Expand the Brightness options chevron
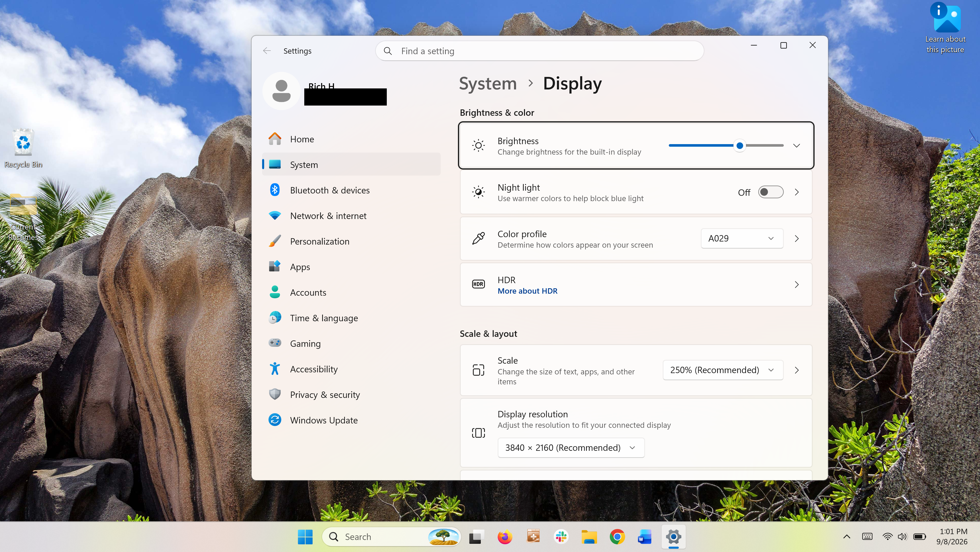The image size is (980, 552). pos(796,146)
